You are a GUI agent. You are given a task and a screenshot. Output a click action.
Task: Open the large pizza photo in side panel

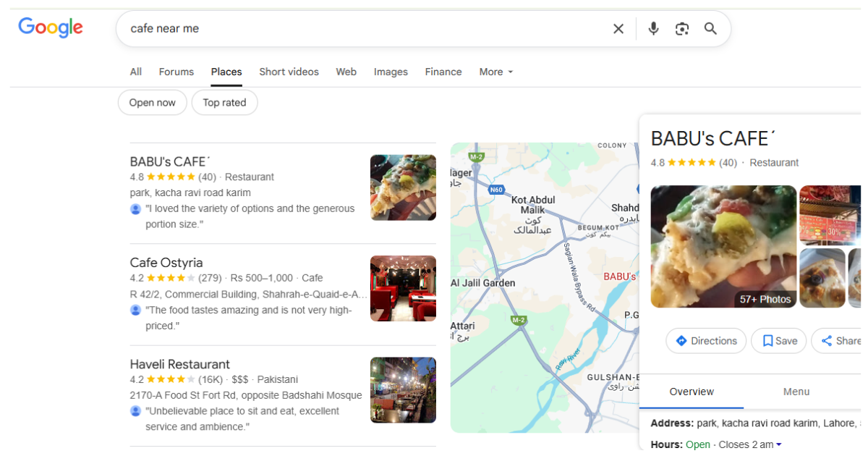[x=723, y=247]
